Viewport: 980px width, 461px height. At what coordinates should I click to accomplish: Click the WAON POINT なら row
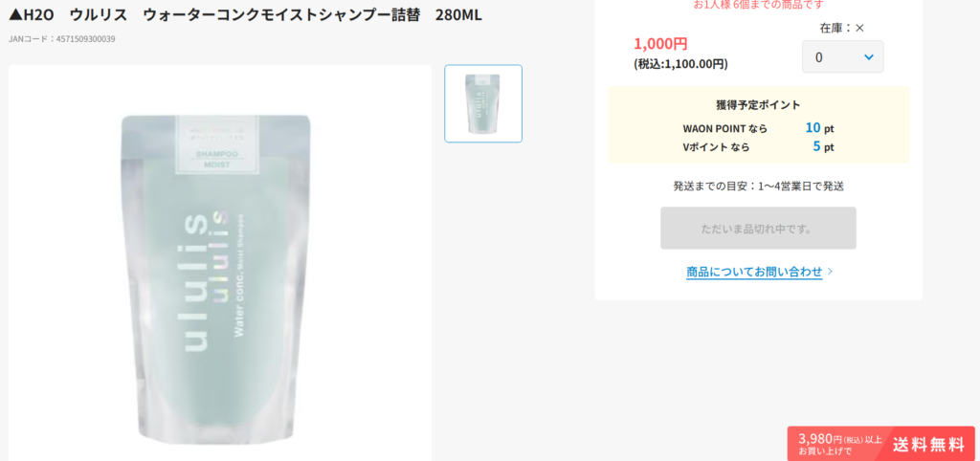click(758, 128)
